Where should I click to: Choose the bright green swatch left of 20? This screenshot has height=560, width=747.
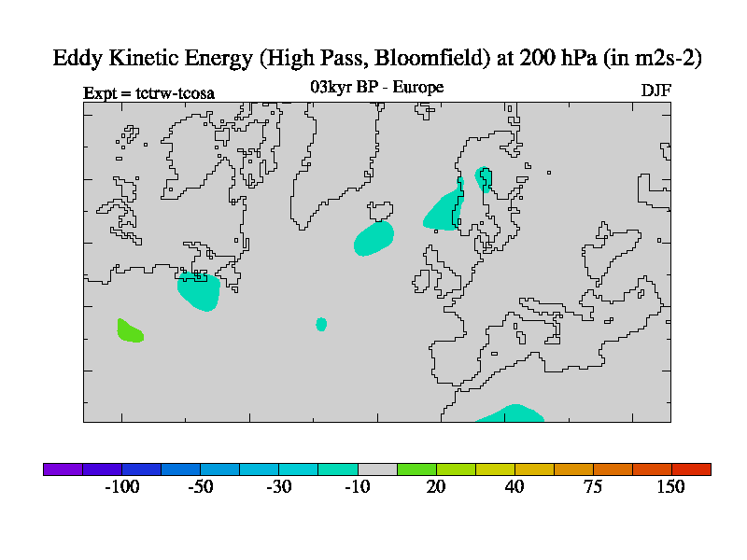click(x=416, y=469)
